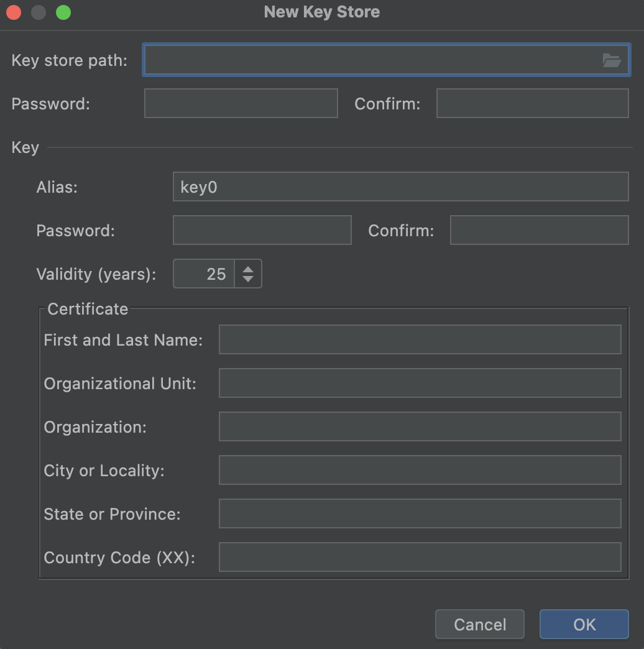
Task: Open the folder browser for key store path
Action: 611,60
